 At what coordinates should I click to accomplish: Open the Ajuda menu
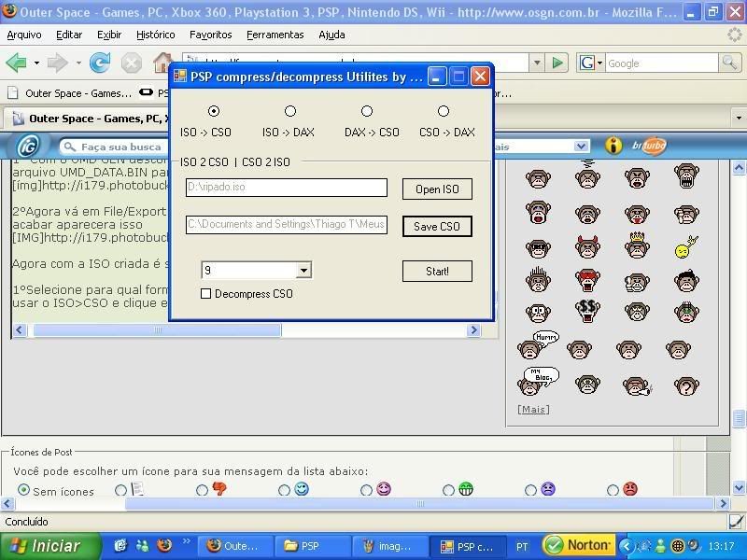[331, 35]
